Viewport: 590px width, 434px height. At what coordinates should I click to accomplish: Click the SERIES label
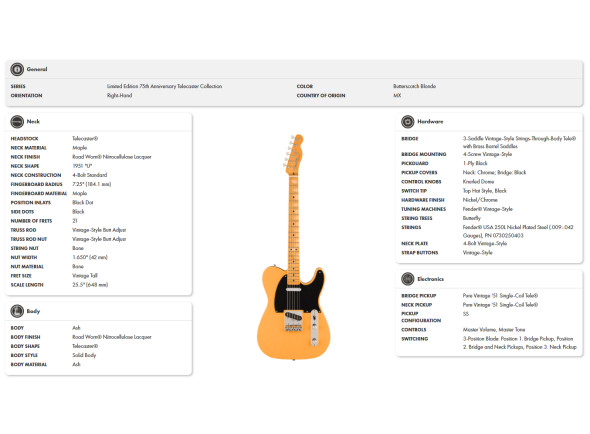(18, 86)
